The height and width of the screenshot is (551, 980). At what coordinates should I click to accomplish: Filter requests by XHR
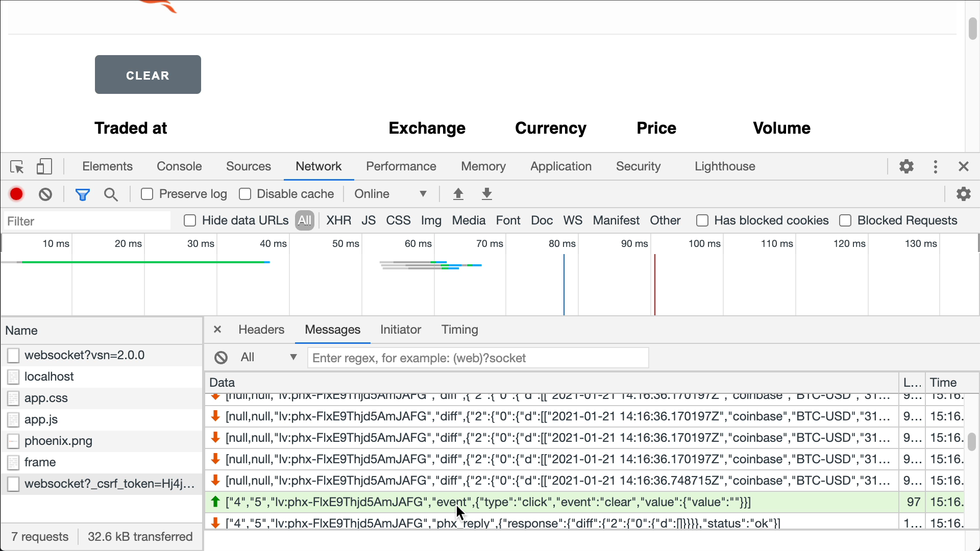click(339, 220)
